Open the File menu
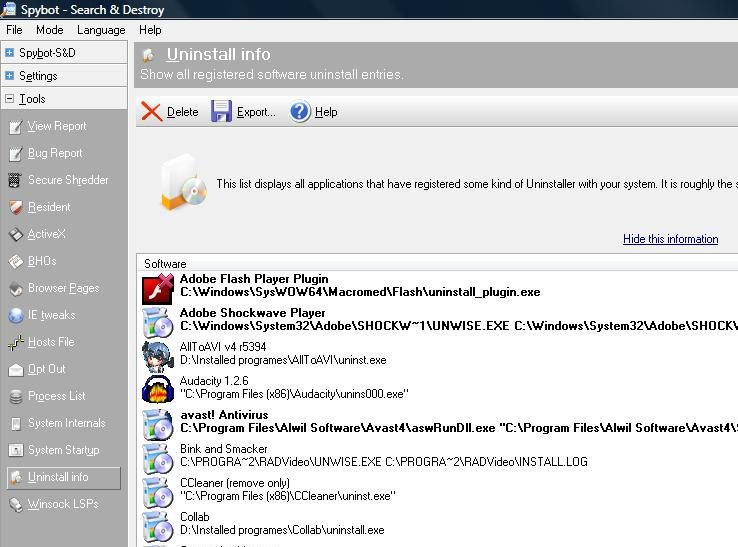The image size is (738, 547). (x=14, y=30)
